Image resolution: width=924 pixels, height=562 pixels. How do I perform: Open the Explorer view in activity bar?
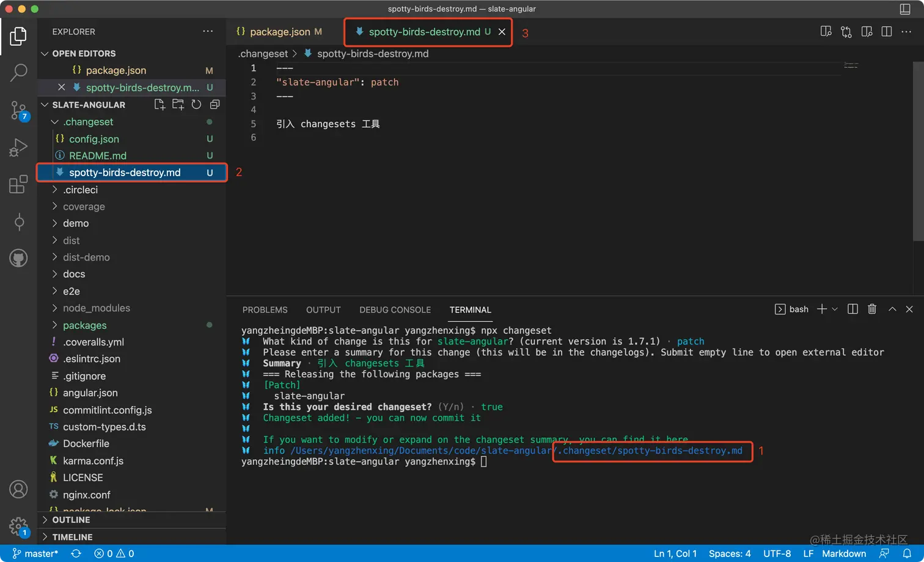tap(18, 36)
